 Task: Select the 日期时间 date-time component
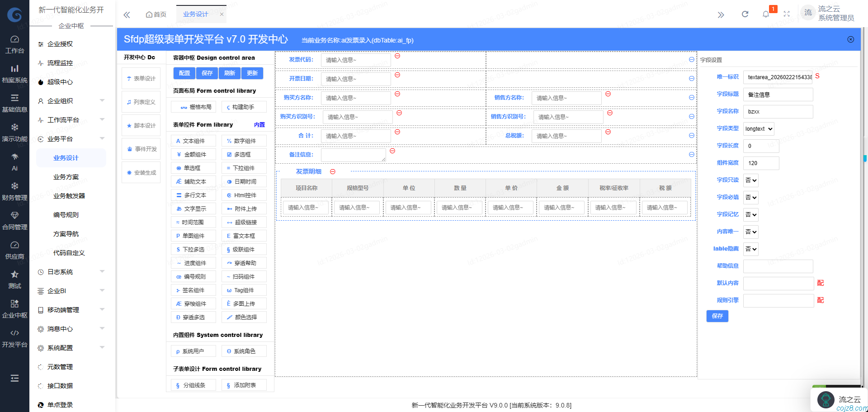click(244, 181)
